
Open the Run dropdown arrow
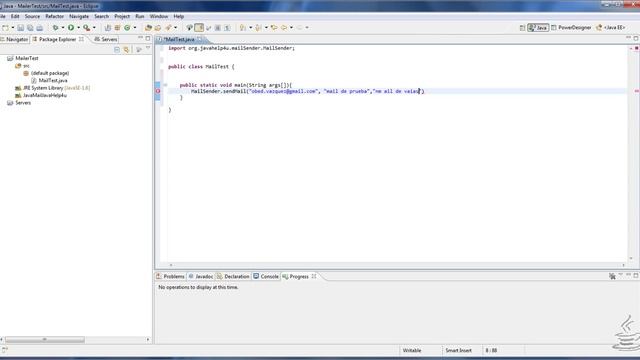pyautogui.click(x=78, y=27)
